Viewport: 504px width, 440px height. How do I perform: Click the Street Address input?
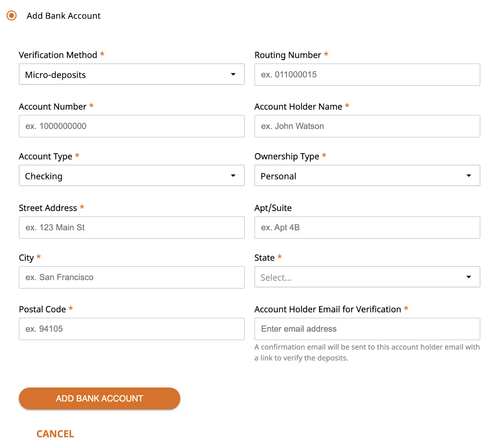pyautogui.click(x=132, y=228)
